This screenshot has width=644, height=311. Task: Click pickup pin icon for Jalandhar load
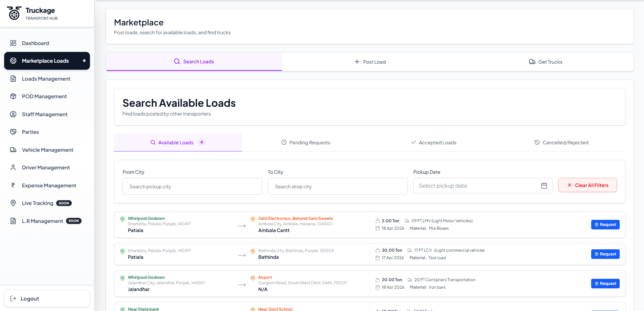click(x=123, y=278)
